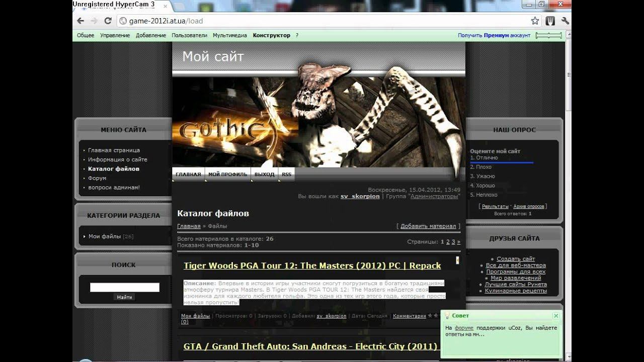Viewport: 644px width, 362px height.
Task: Click the black fork extension icon
Action: click(x=551, y=21)
